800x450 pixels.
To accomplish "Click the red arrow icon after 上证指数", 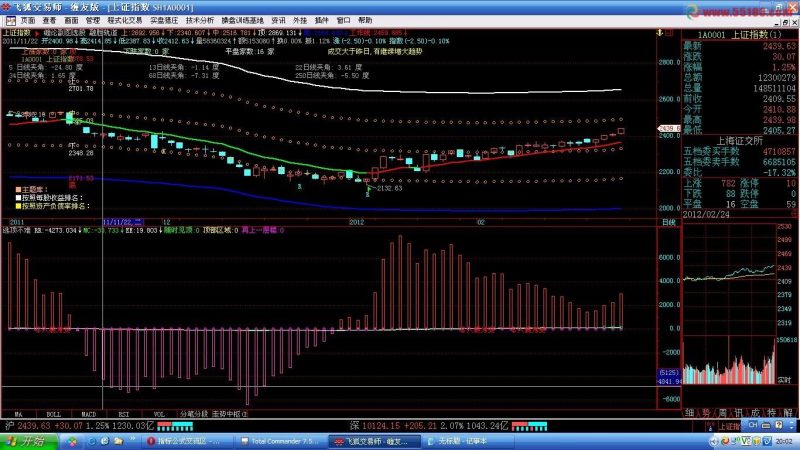I will coord(37,33).
